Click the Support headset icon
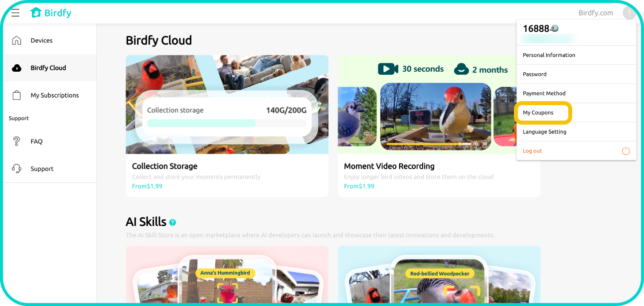This screenshot has height=306, width=644. point(17,168)
